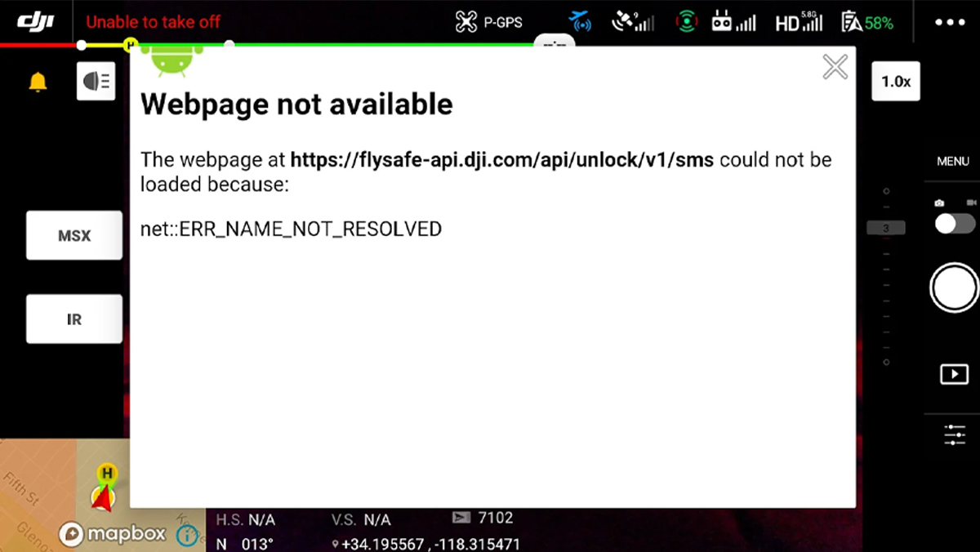Tap the yellow notification bell icon
Screen dimensions: 980x552
38,82
